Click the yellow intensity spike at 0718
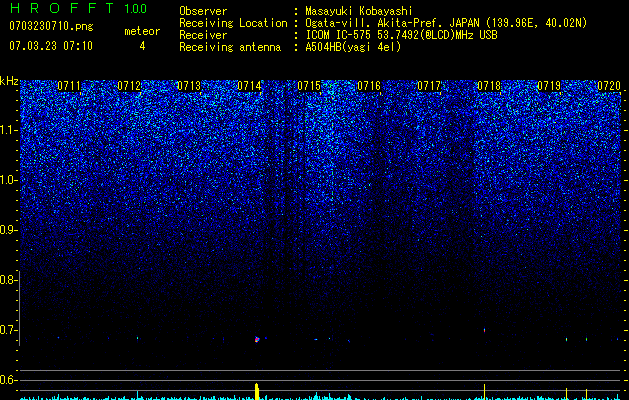Viewport: 629px width, 400px height. [x=485, y=392]
